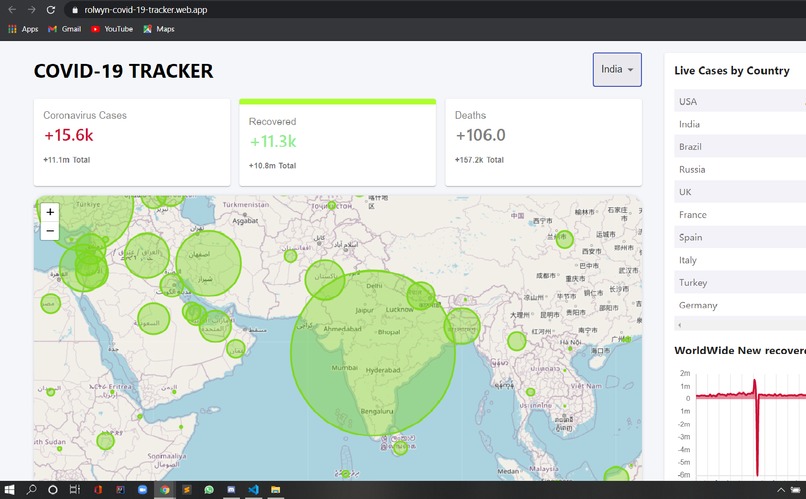Launch Microsoft Office from taskbar
The height and width of the screenshot is (499, 806).
click(98, 490)
